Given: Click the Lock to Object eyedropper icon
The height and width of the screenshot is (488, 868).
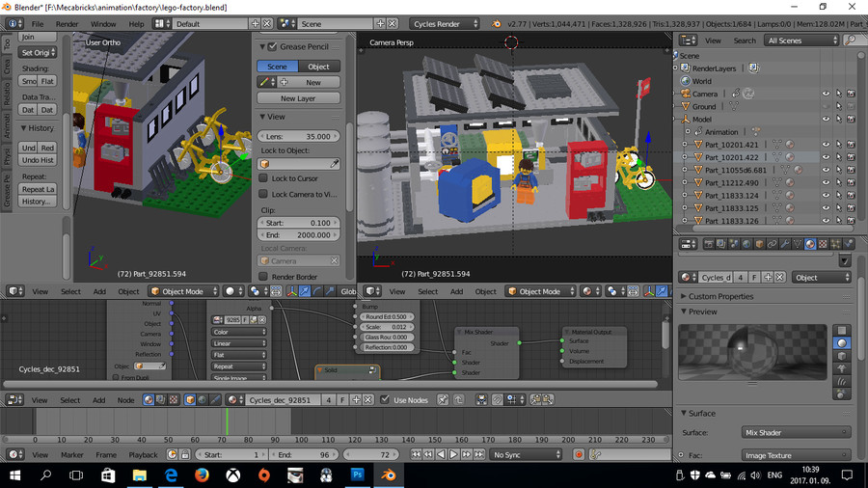Looking at the screenshot, I should pyautogui.click(x=335, y=164).
